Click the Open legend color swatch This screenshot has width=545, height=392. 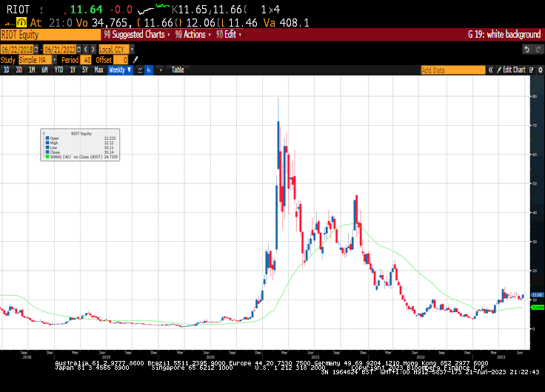point(47,138)
